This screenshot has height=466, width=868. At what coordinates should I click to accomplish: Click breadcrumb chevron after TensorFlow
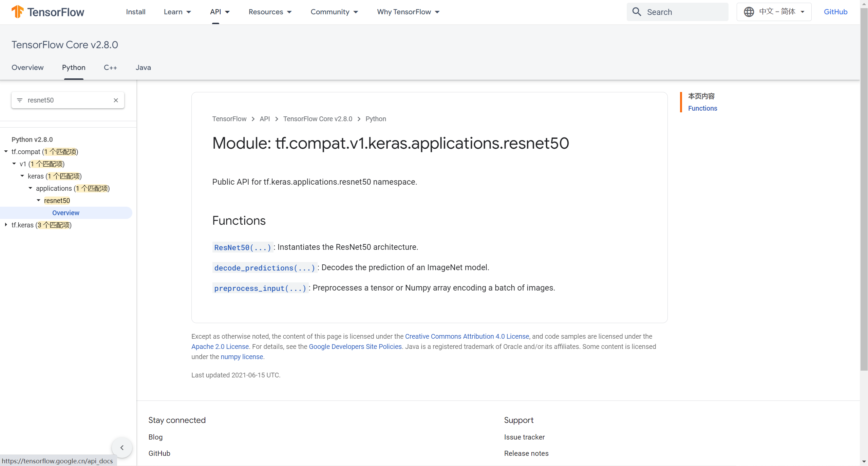coord(253,119)
